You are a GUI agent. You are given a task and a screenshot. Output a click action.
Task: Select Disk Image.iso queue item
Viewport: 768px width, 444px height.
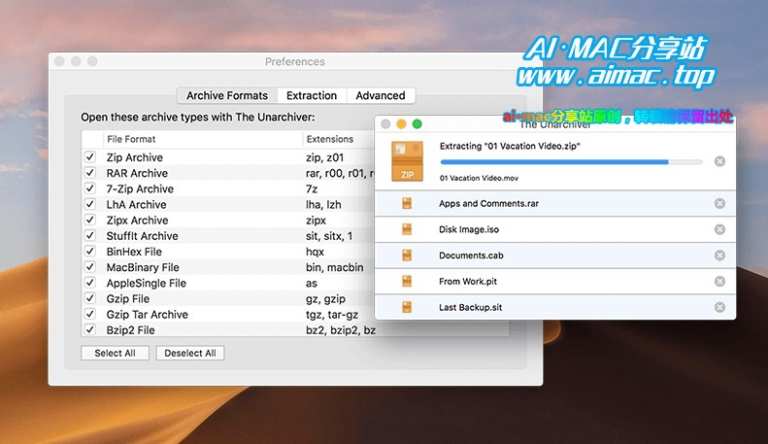[555, 229]
